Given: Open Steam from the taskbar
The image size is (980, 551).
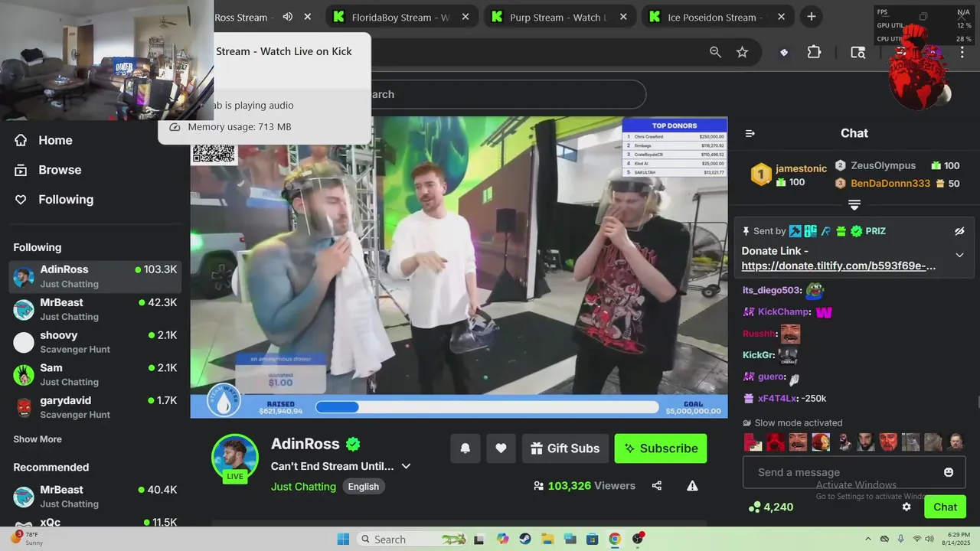Looking at the screenshot, I should tap(524, 539).
